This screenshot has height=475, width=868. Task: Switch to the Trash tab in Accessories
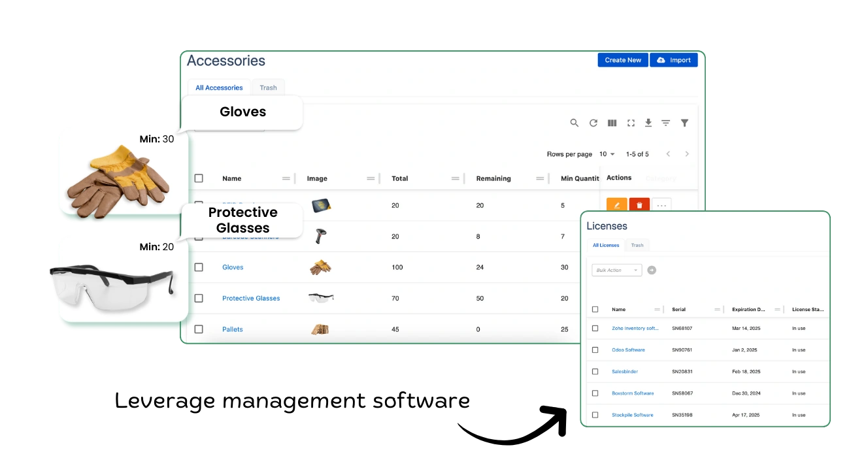point(268,88)
